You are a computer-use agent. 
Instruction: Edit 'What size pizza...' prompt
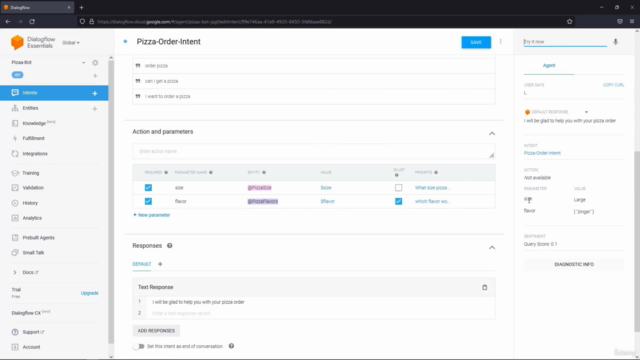432,188
